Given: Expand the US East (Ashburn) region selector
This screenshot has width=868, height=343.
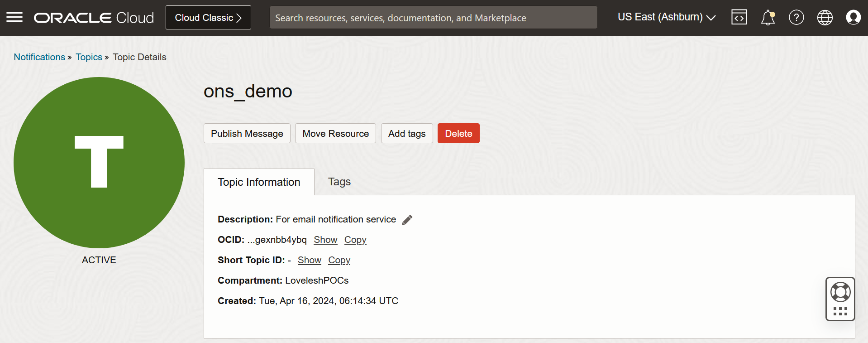Looking at the screenshot, I should [x=667, y=17].
